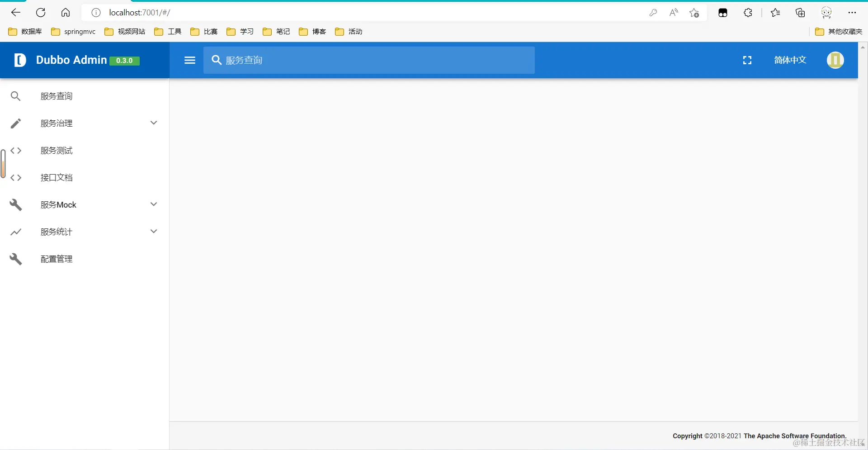The width and height of the screenshot is (868, 450).
Task: Open the favorites list icon
Action: (775, 13)
